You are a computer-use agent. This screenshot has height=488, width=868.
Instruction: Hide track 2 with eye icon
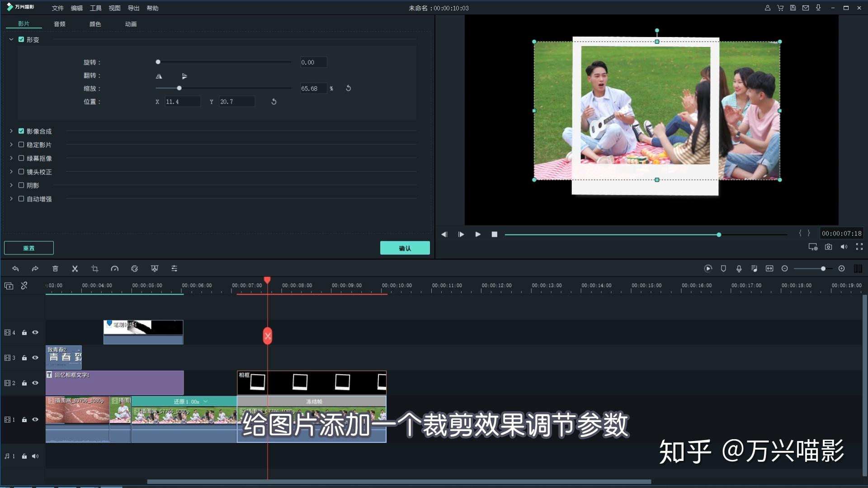point(35,383)
